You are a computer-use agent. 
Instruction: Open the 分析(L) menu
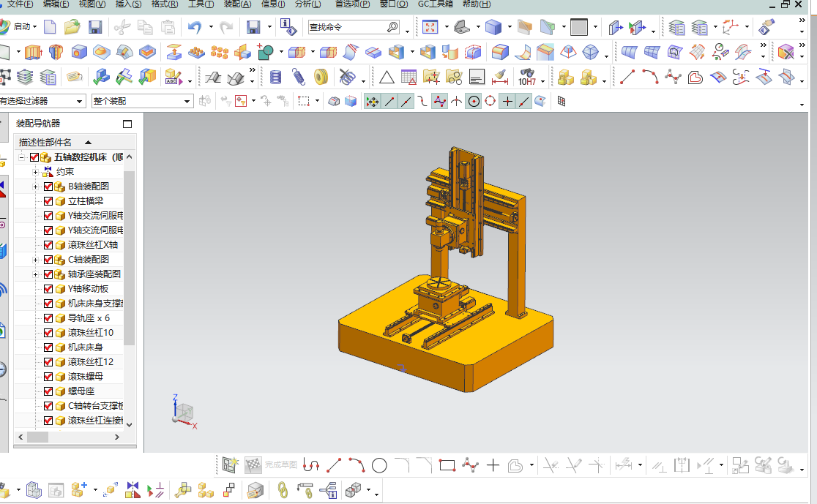(307, 4)
